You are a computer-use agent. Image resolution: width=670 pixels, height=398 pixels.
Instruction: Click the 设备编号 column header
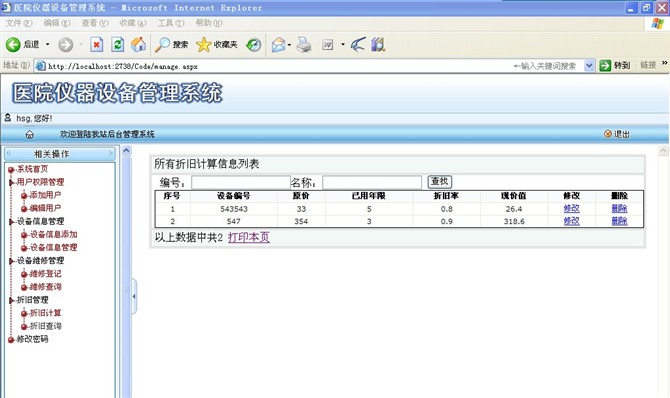pyautogui.click(x=234, y=196)
